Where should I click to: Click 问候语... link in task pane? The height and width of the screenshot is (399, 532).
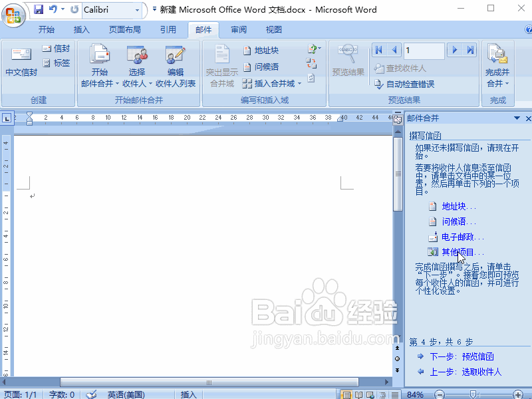coord(459,221)
